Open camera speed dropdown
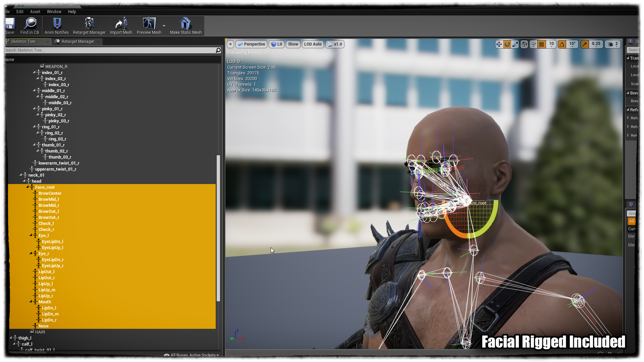The image size is (644, 362). (613, 44)
